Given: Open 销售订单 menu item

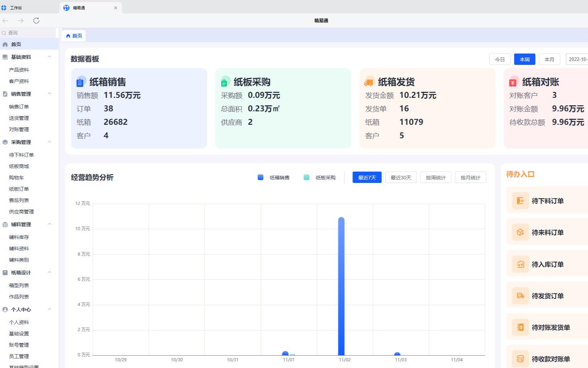Looking at the screenshot, I should tap(19, 107).
